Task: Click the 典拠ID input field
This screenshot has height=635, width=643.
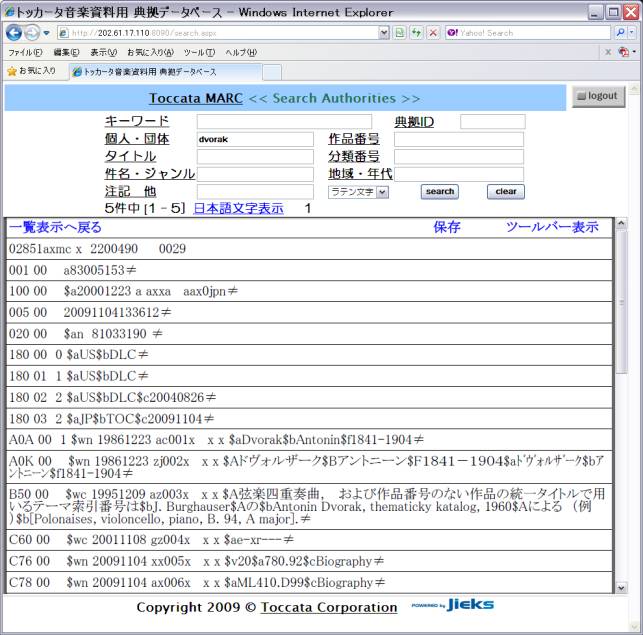Action: tap(493, 122)
